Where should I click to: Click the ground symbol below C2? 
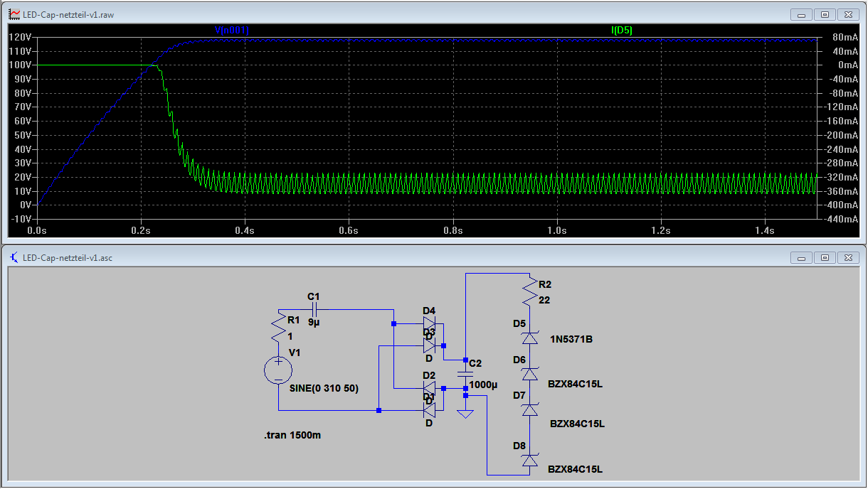pyautogui.click(x=465, y=412)
